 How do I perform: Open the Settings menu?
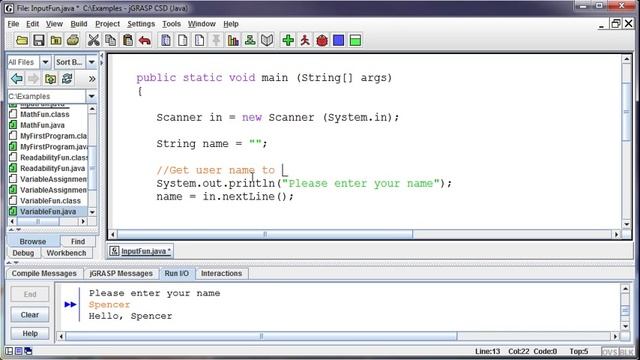(x=141, y=24)
